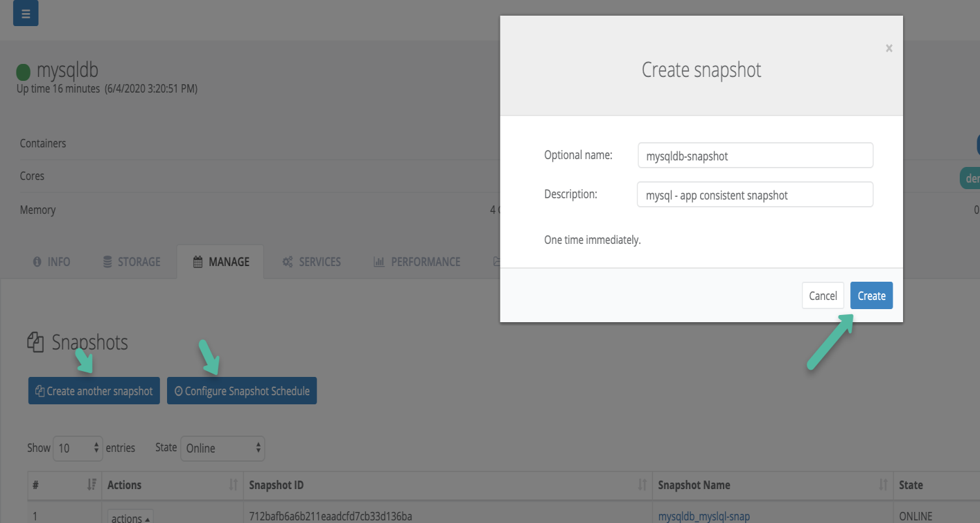Click the Containers row label
Screen dimensions: 980x523
(x=43, y=143)
